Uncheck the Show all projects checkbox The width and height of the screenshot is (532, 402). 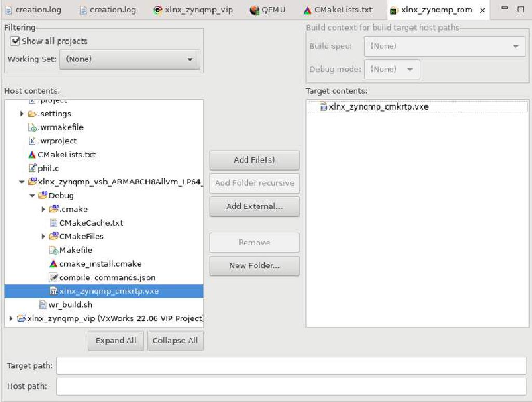pyautogui.click(x=15, y=41)
